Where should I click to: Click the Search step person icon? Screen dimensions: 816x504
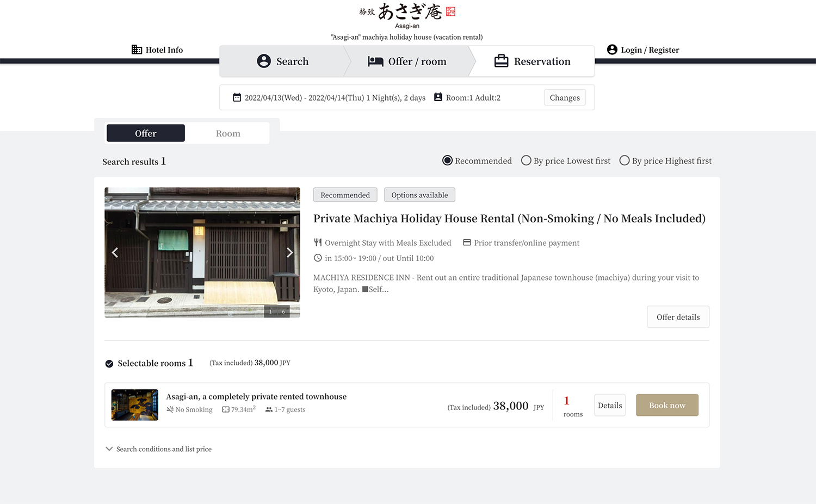pyautogui.click(x=264, y=61)
